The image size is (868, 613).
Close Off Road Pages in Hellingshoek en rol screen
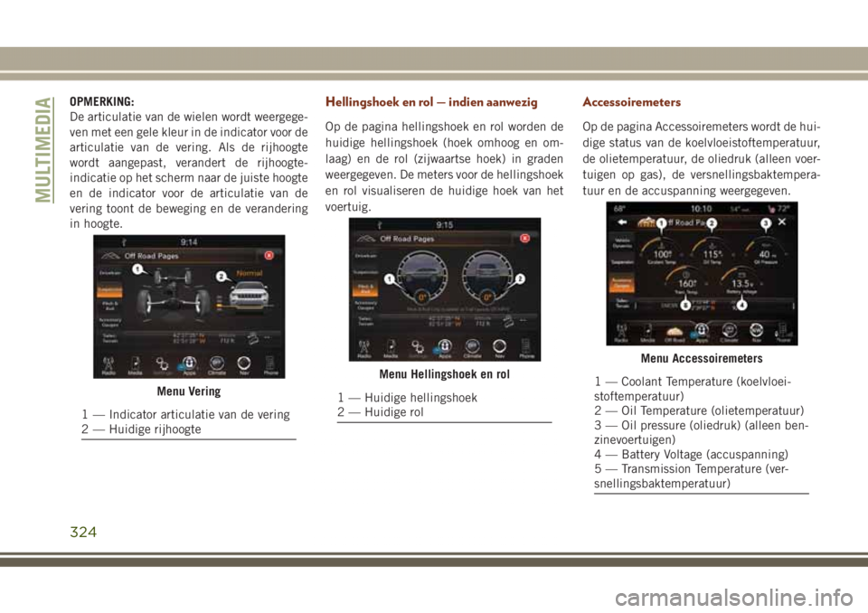coord(524,238)
